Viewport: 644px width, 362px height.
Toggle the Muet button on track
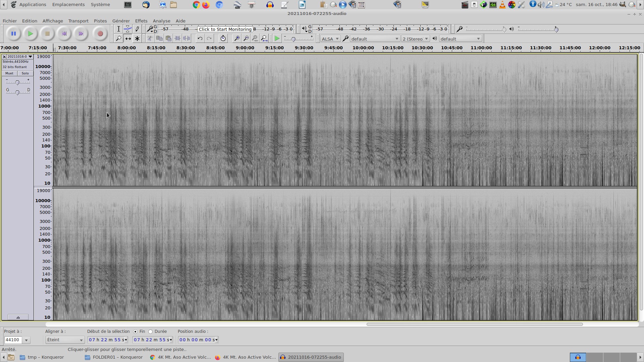point(9,73)
